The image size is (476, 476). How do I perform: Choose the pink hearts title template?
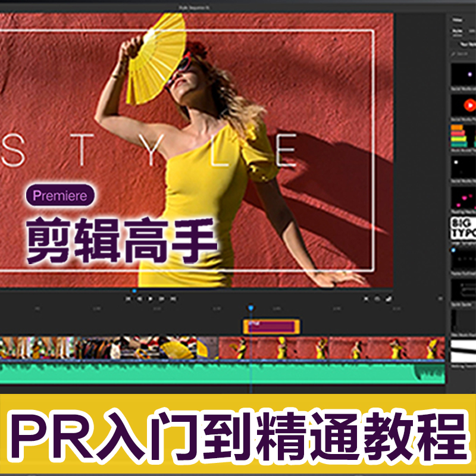464,198
